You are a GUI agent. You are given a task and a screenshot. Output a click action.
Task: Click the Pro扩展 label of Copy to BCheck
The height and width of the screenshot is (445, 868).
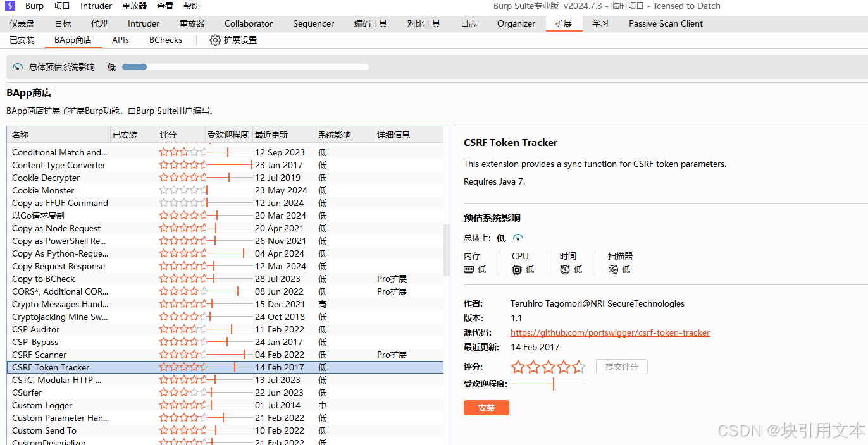pyautogui.click(x=392, y=279)
